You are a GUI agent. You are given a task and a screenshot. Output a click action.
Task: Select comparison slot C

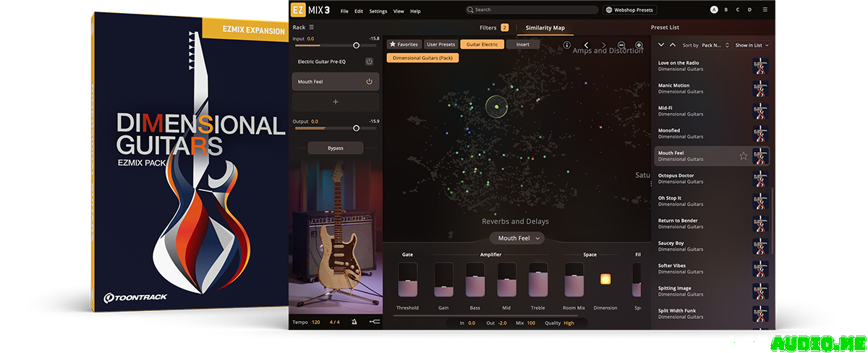point(738,10)
